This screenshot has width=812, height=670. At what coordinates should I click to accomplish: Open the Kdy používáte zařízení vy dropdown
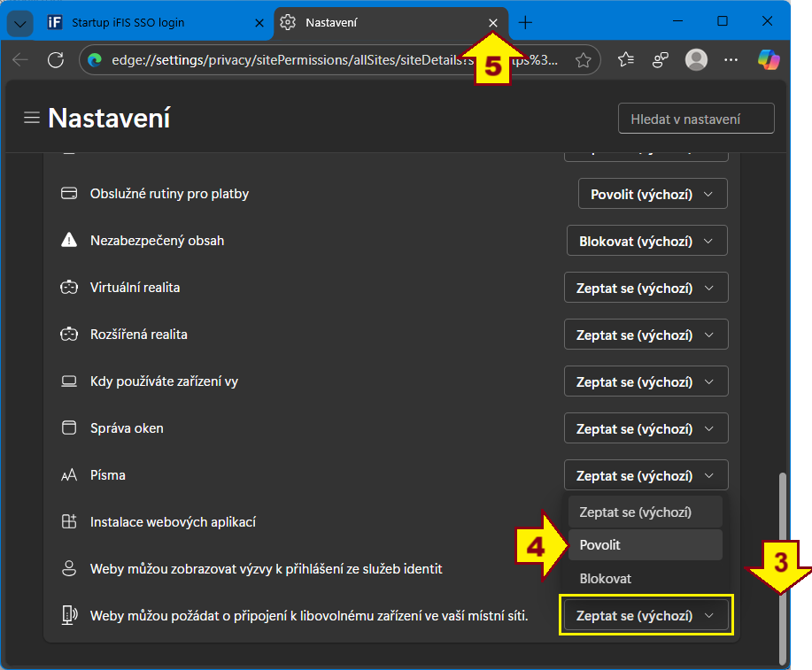[x=646, y=381]
